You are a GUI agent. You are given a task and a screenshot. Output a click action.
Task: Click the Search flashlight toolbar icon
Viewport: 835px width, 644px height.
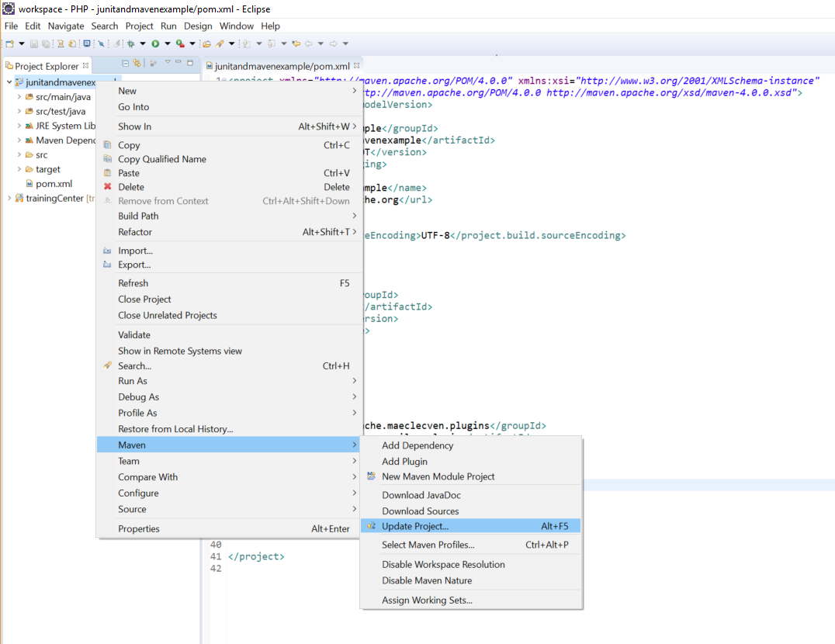click(x=220, y=43)
